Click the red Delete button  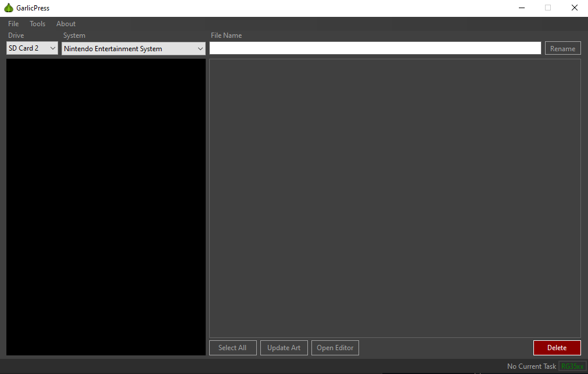(557, 347)
